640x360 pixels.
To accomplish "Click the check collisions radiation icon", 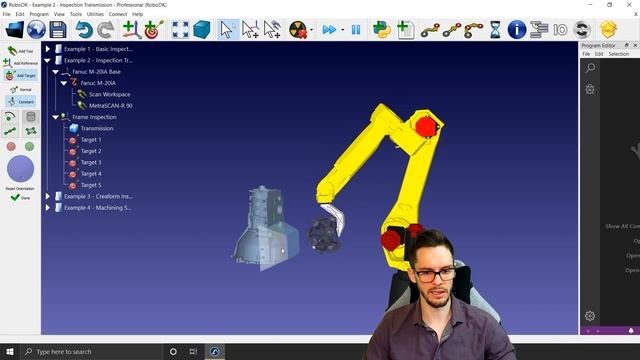I will (298, 30).
